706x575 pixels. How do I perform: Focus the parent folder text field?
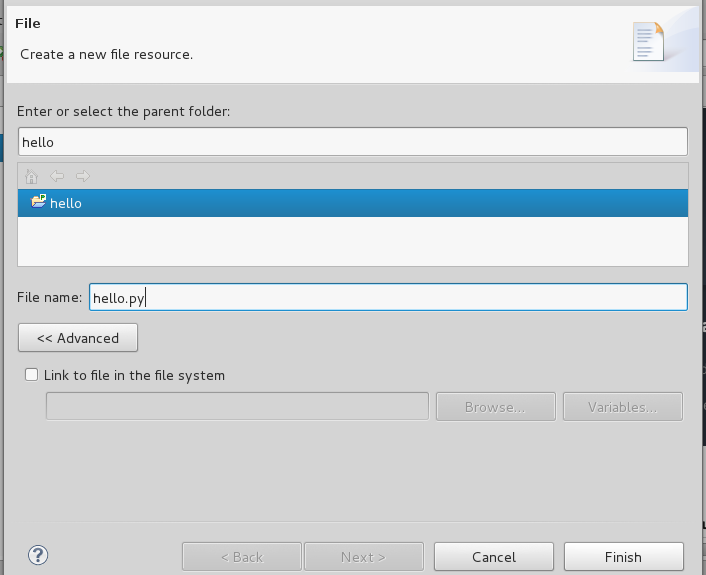pyautogui.click(x=353, y=142)
